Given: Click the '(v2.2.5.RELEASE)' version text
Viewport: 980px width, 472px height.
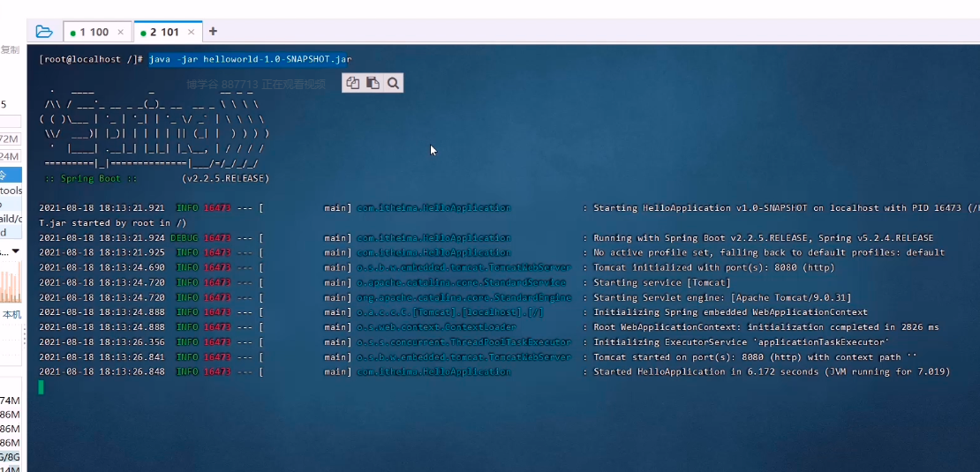Looking at the screenshot, I should coord(226,178).
